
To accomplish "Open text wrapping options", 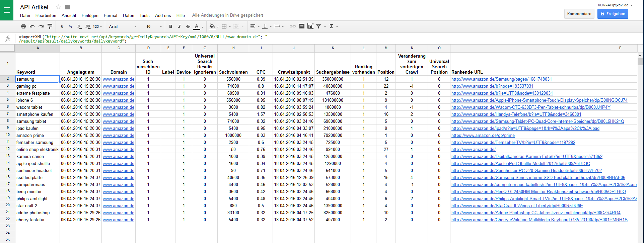I will coord(277,26).
